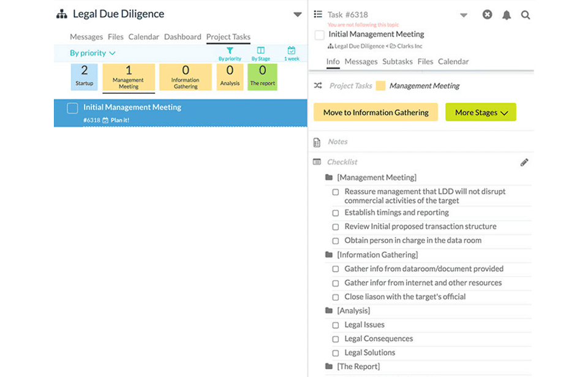Open search with the magnifier icon
588x377 pixels.
click(x=526, y=15)
